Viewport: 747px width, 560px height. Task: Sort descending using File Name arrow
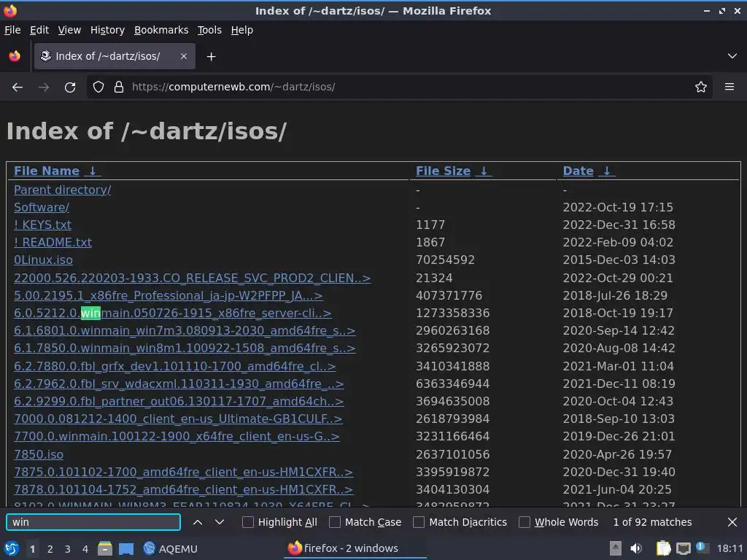(x=93, y=171)
